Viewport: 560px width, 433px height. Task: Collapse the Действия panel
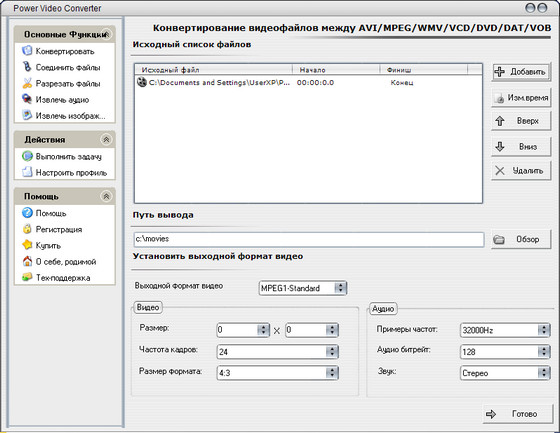(106, 139)
